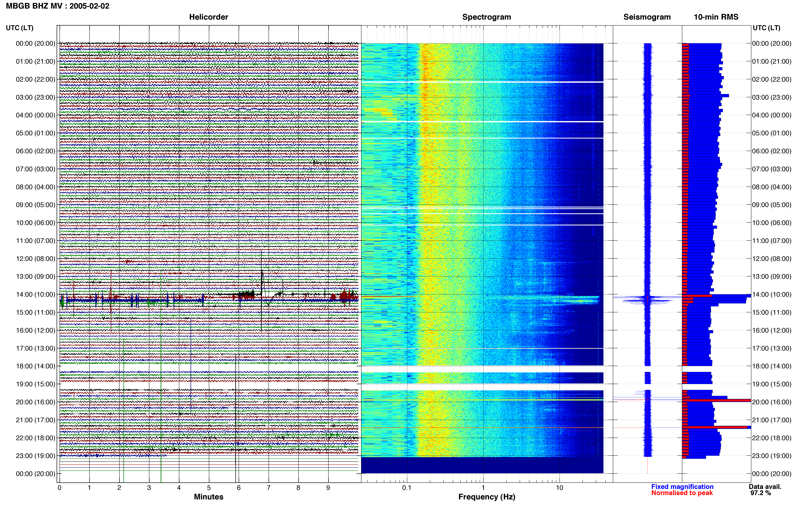Select right time label 12:00 (08:00)
The width and height of the screenshot is (812, 508).
tap(772, 259)
